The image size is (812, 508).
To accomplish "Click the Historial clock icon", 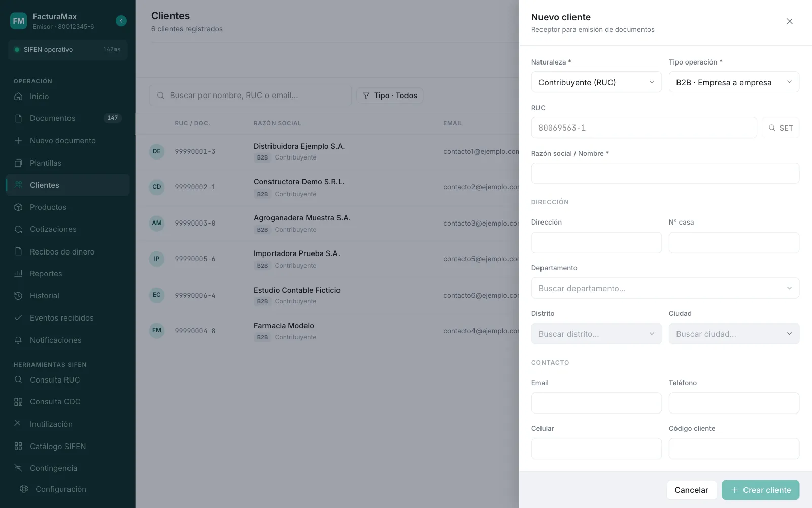I will (18, 296).
